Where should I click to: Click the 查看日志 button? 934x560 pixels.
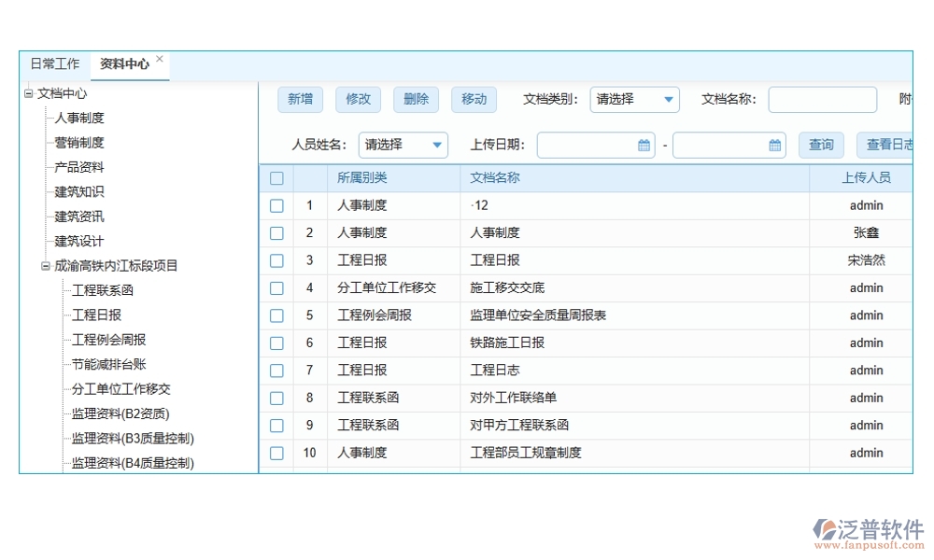pos(888,145)
